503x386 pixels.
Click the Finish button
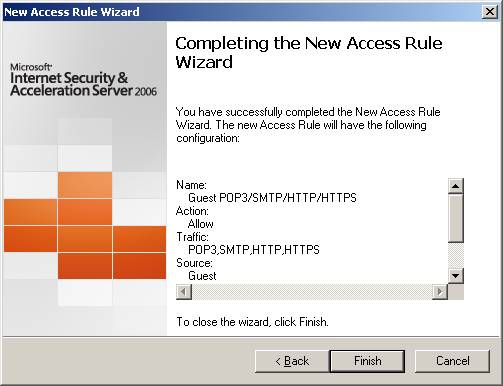pos(367,361)
